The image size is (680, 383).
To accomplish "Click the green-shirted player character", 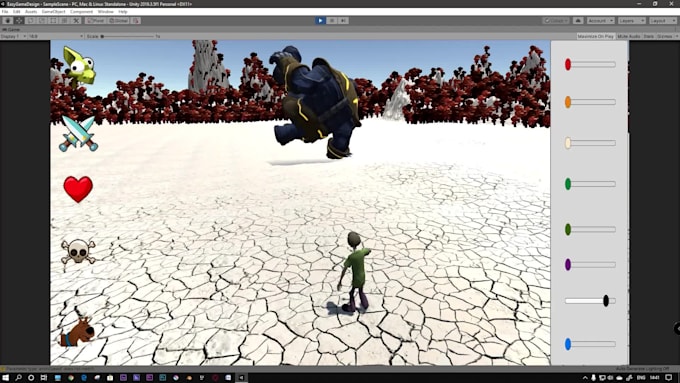I will tap(355, 272).
